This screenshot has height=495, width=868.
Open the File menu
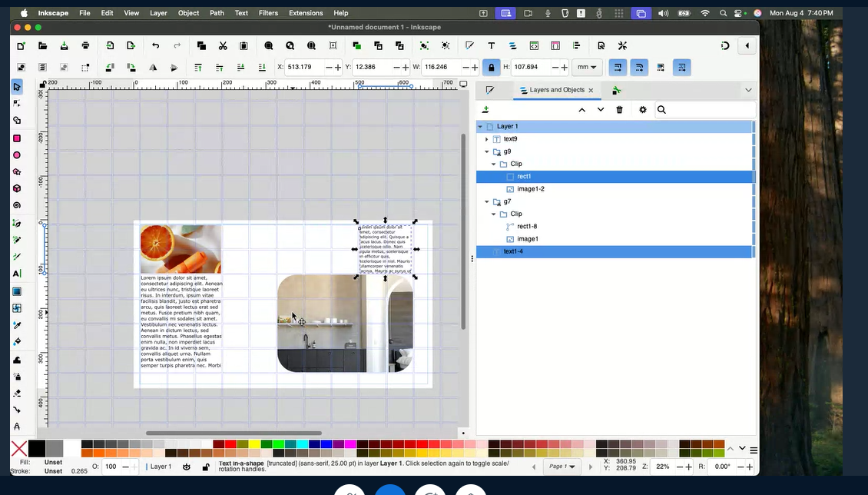[x=84, y=13]
